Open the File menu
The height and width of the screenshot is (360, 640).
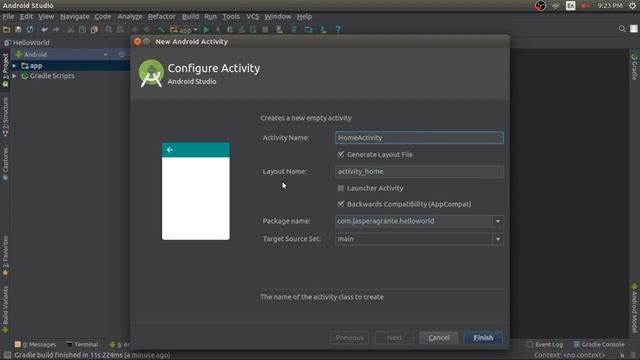click(x=8, y=17)
